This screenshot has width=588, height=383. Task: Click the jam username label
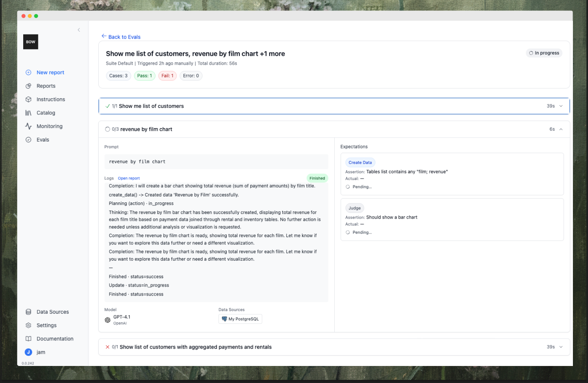click(x=41, y=352)
